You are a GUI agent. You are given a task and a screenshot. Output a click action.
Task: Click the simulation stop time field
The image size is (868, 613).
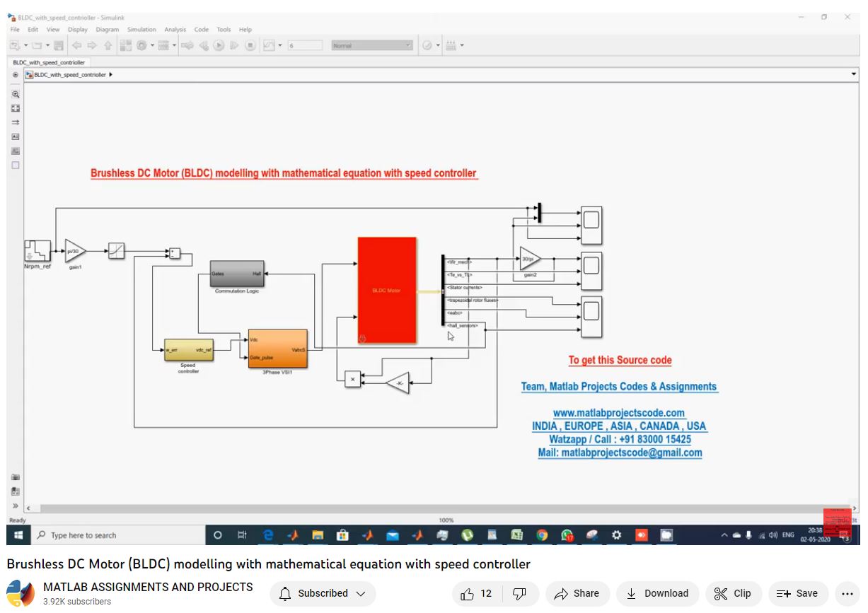304,46
